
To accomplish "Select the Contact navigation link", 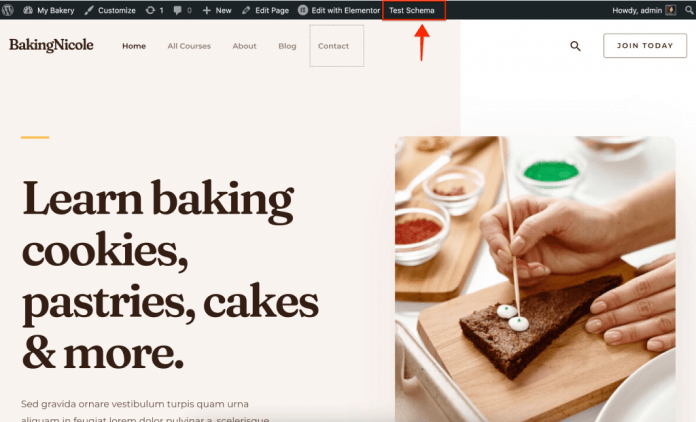I will point(333,46).
